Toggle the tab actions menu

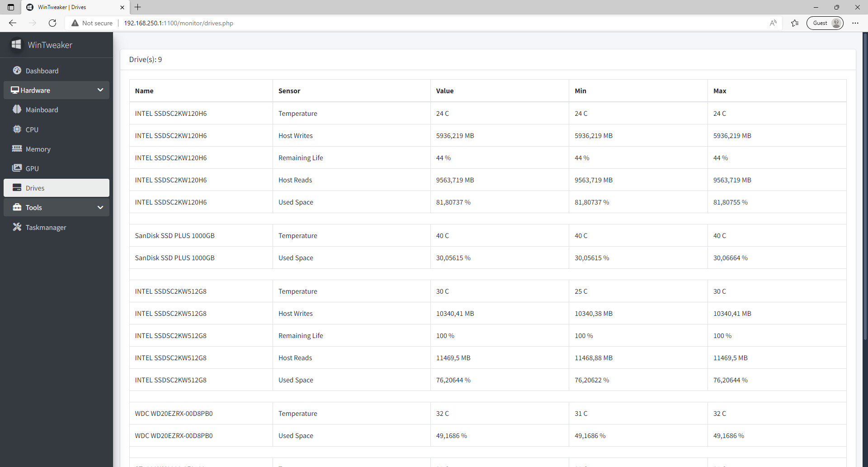[x=10, y=7]
